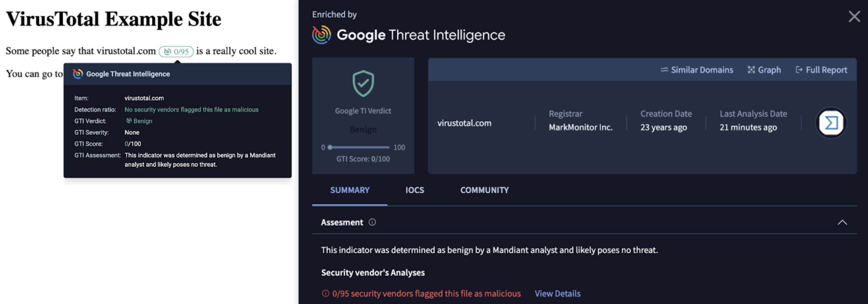The width and height of the screenshot is (868, 304).
Task: Click 'virustotal.com' item value in tooltip
Action: click(x=144, y=98)
